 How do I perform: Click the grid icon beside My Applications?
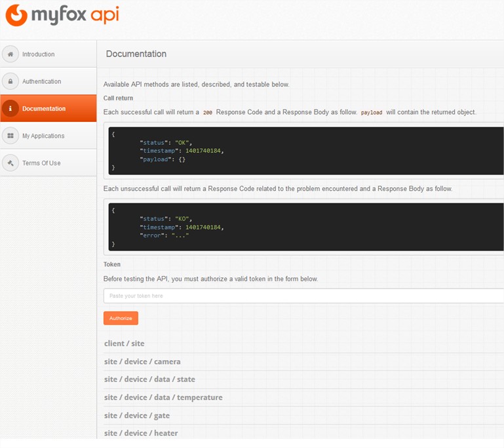pyautogui.click(x=10, y=136)
